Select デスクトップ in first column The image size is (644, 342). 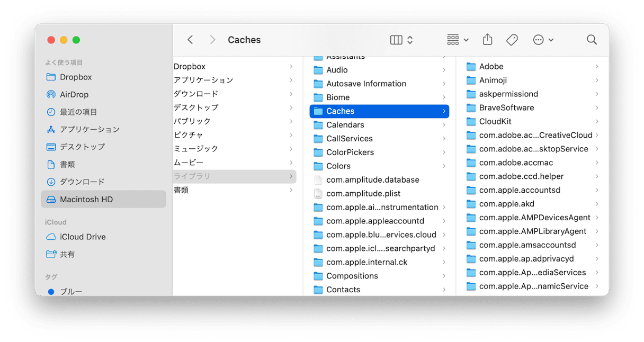click(235, 107)
